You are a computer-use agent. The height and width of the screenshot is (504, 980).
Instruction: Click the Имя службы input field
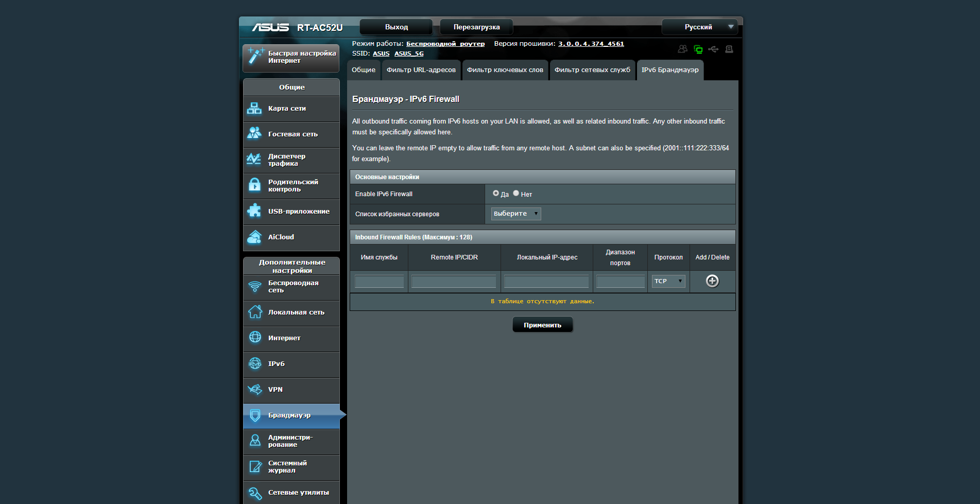point(379,281)
